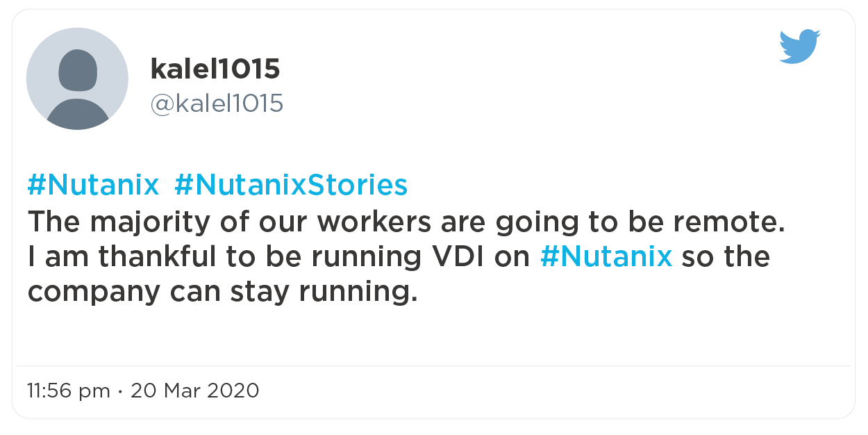The image size is (868, 435).
Task: Click the 11:56 pm timestamp
Action: [69, 391]
